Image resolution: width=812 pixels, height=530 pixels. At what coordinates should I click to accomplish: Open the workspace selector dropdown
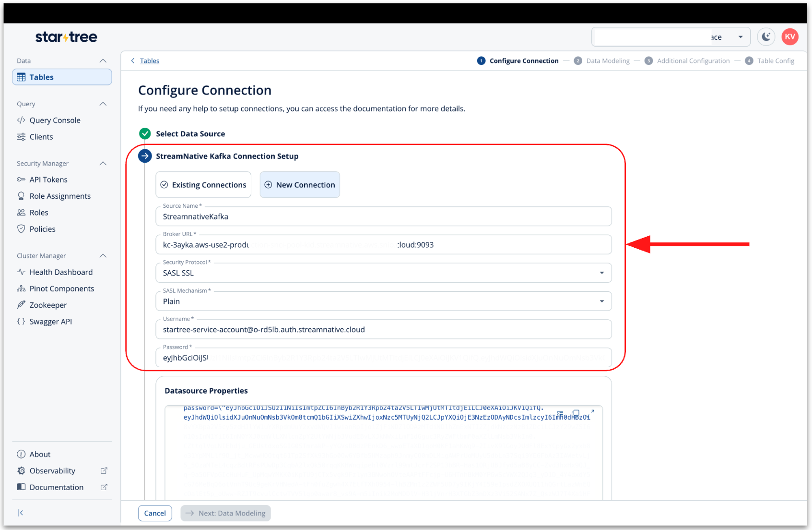click(740, 37)
